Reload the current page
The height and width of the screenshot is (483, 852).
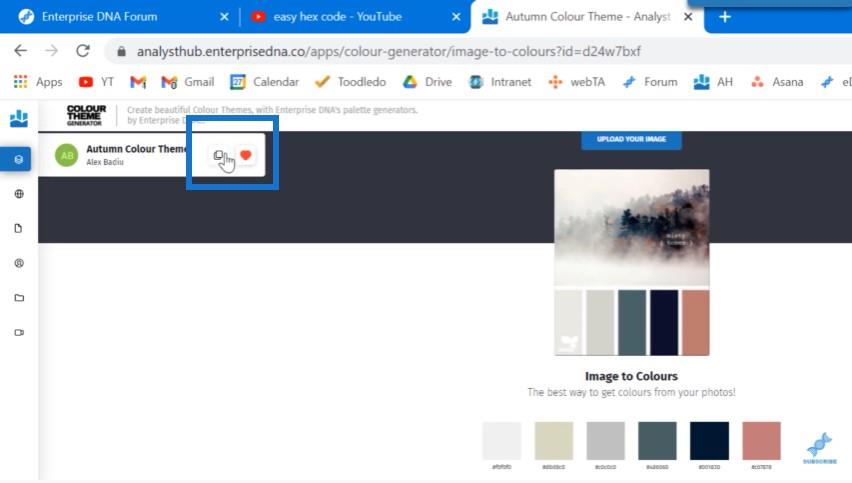tap(83, 51)
